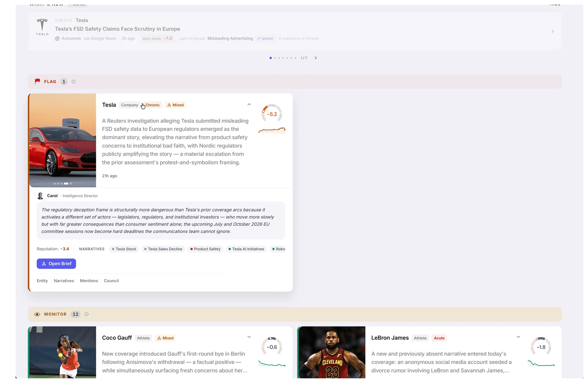Image resolution: width=588 pixels, height=383 pixels.
Task: Click the FLAG count badge '1'
Action: click(x=64, y=82)
